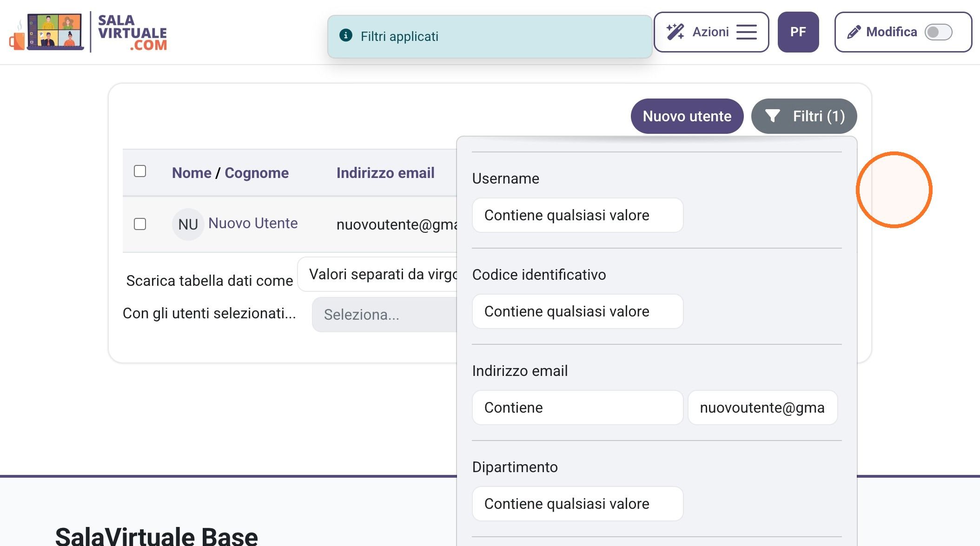The width and height of the screenshot is (980, 546).
Task: Sort by Indirizzo email column header
Action: click(x=385, y=173)
